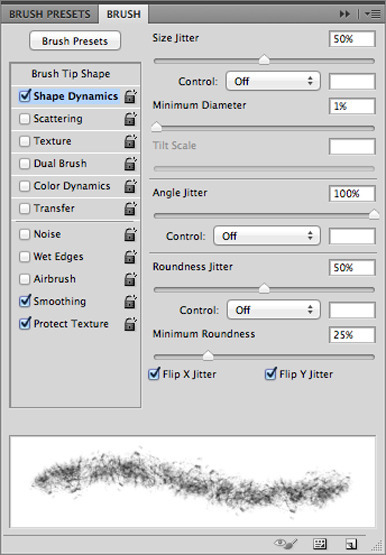
Task: Open the brush panel flyout menu icon
Action: pyautogui.click(x=373, y=14)
